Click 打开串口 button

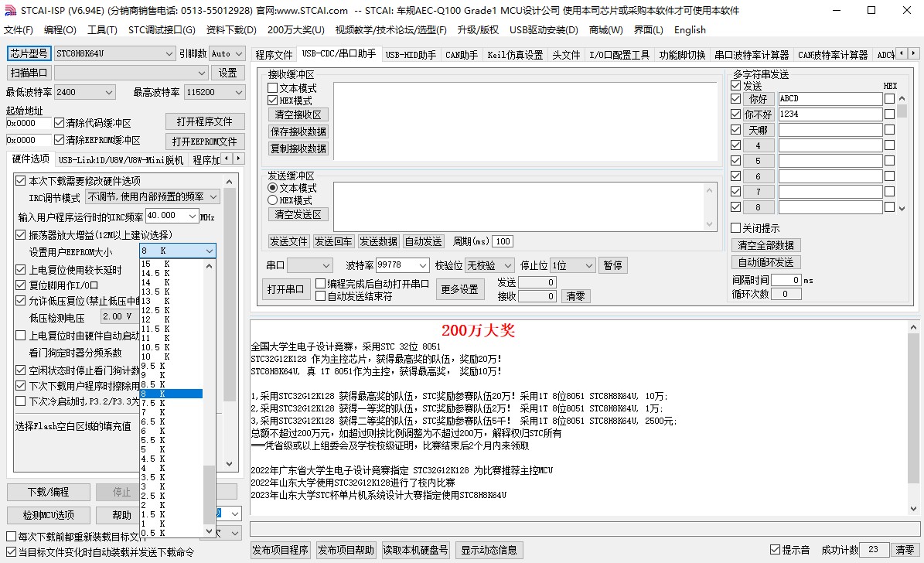[285, 289]
